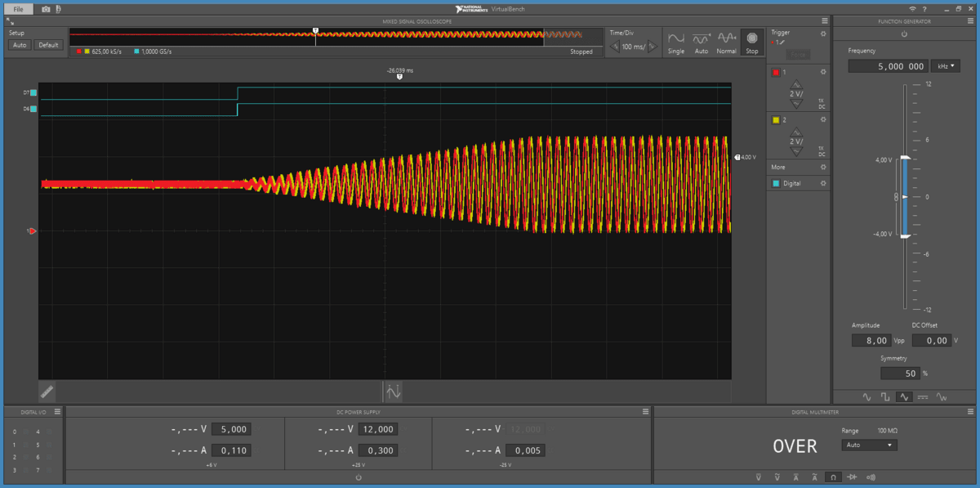Select arbitrary waveform in function generator
980x488 pixels.
(942, 396)
